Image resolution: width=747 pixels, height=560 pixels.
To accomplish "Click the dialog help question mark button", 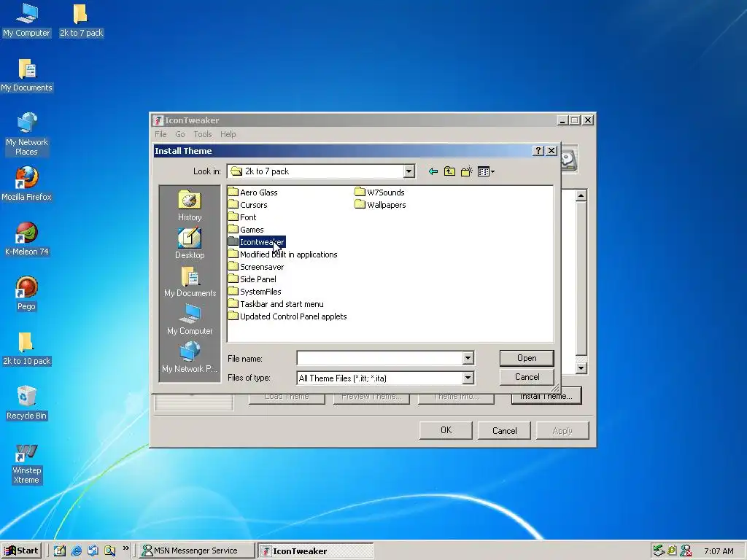I will 538,150.
